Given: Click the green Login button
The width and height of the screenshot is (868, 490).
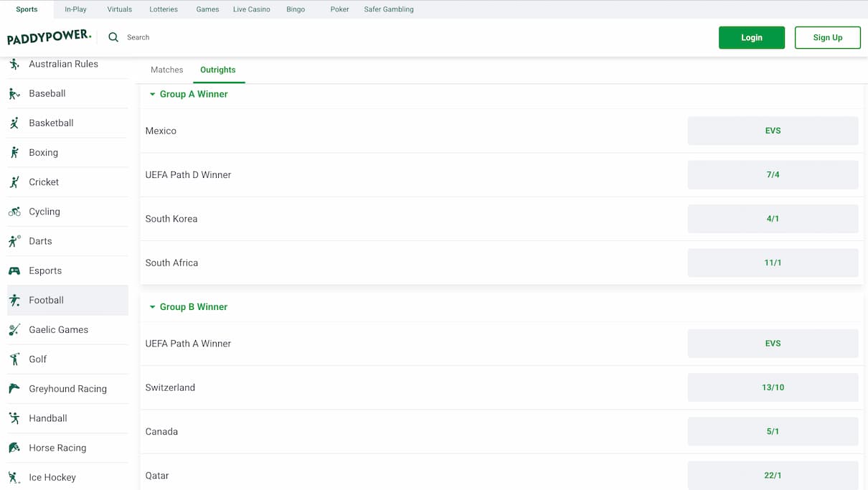Looking at the screenshot, I should [752, 37].
